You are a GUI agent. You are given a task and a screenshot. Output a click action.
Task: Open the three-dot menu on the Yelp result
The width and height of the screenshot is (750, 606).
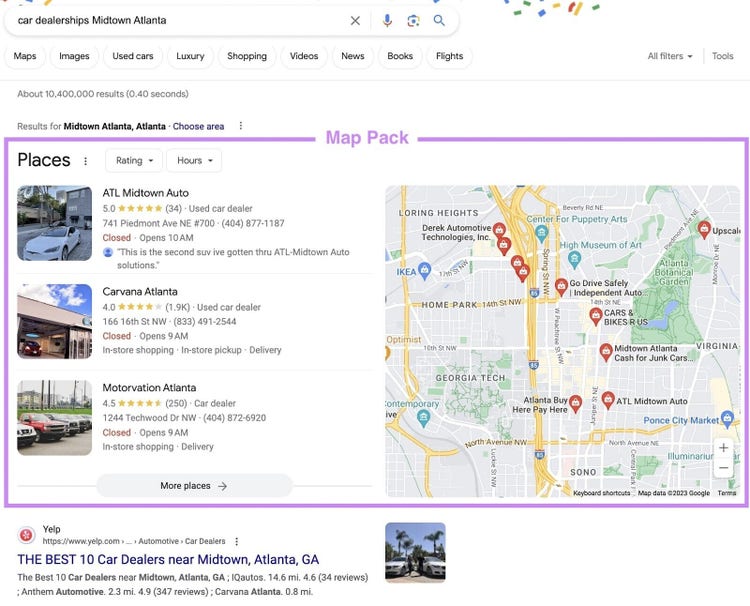coord(236,541)
